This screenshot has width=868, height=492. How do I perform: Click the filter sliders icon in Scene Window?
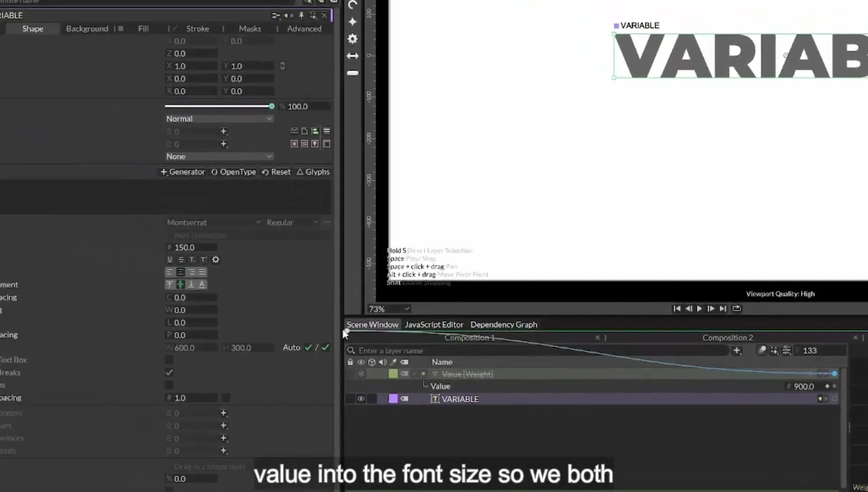[787, 350]
